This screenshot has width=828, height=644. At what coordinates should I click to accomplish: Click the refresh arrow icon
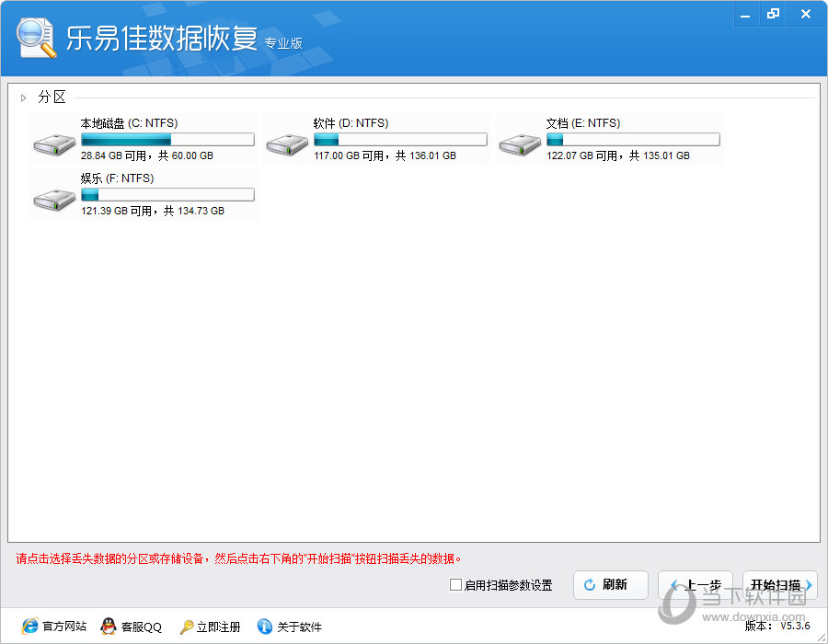coord(590,584)
